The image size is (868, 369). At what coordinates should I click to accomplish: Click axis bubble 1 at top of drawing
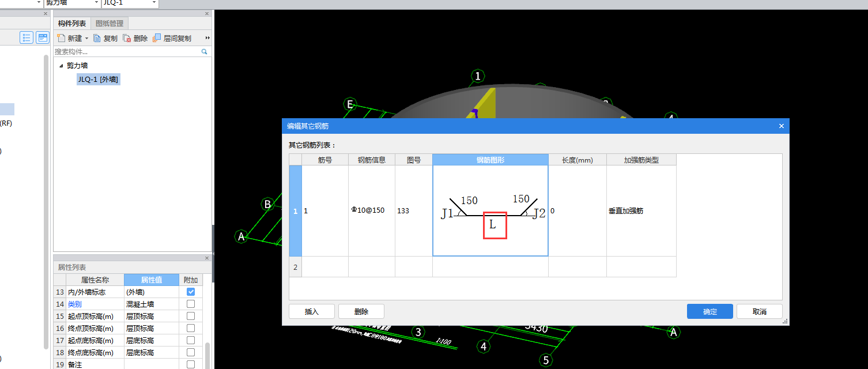point(478,76)
